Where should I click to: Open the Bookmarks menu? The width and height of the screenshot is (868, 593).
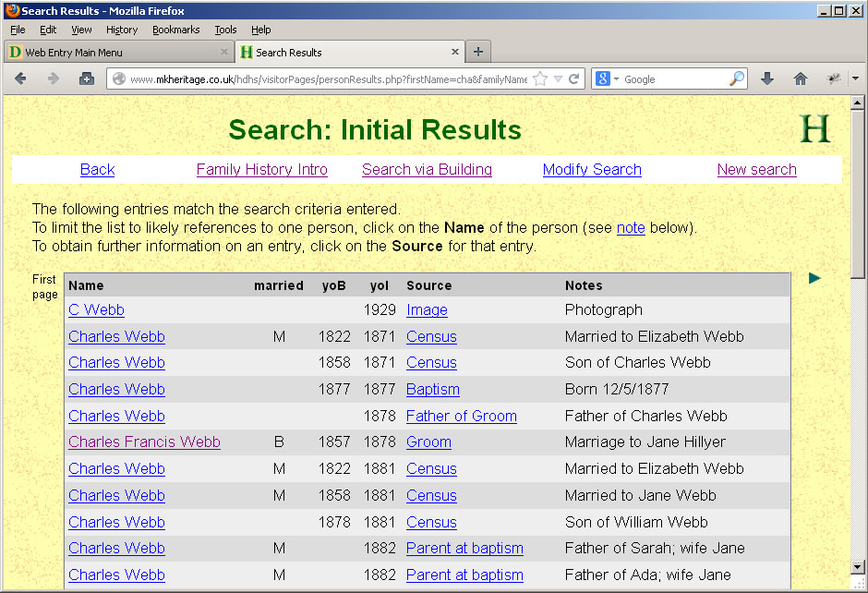(x=175, y=30)
